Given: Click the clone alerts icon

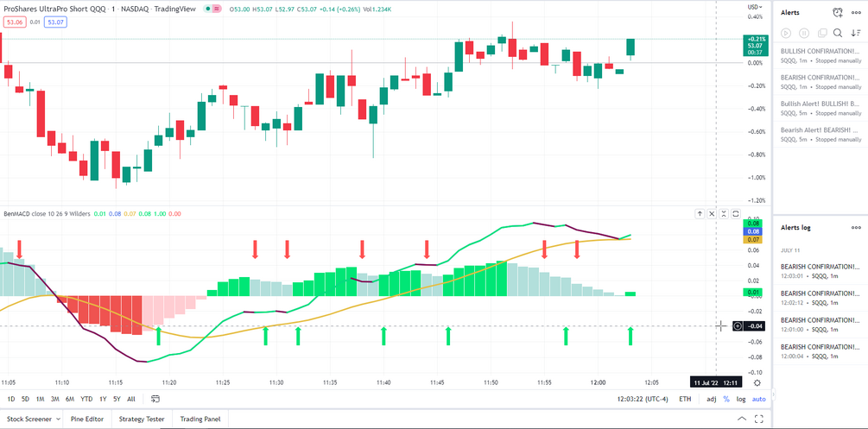Looking at the screenshot, I should tap(822, 33).
